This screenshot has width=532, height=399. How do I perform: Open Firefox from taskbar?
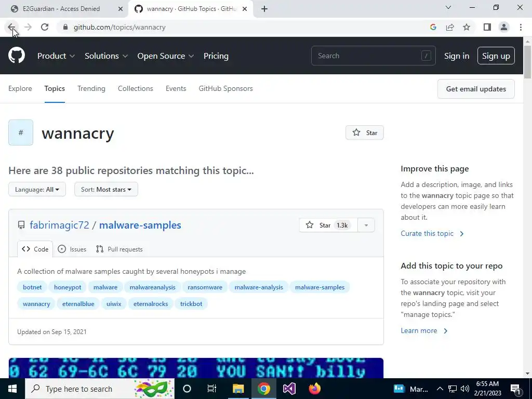point(314,389)
